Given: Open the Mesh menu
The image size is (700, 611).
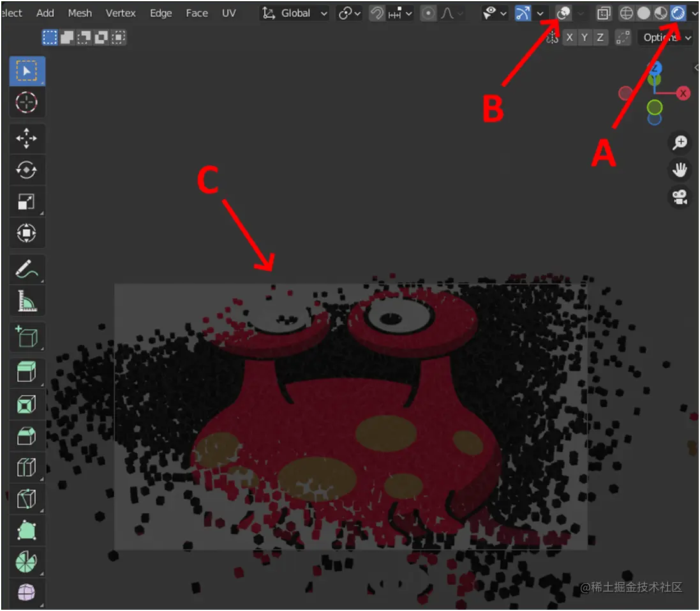Looking at the screenshot, I should coord(80,13).
